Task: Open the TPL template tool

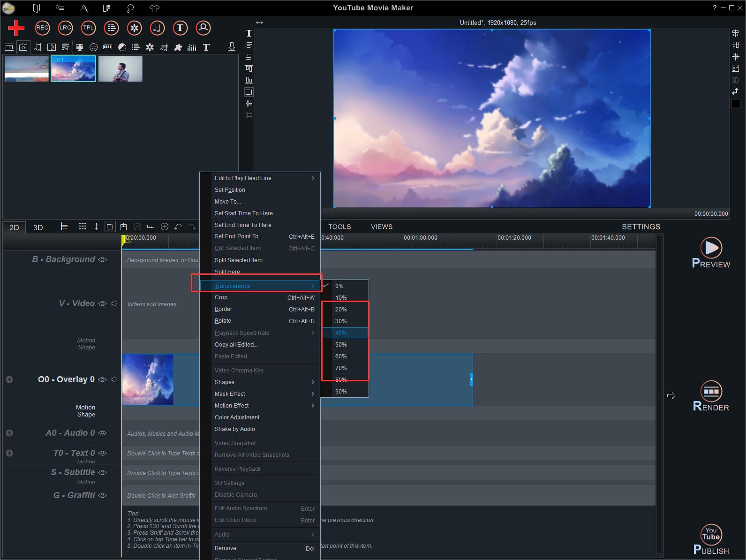Action: 88,28
